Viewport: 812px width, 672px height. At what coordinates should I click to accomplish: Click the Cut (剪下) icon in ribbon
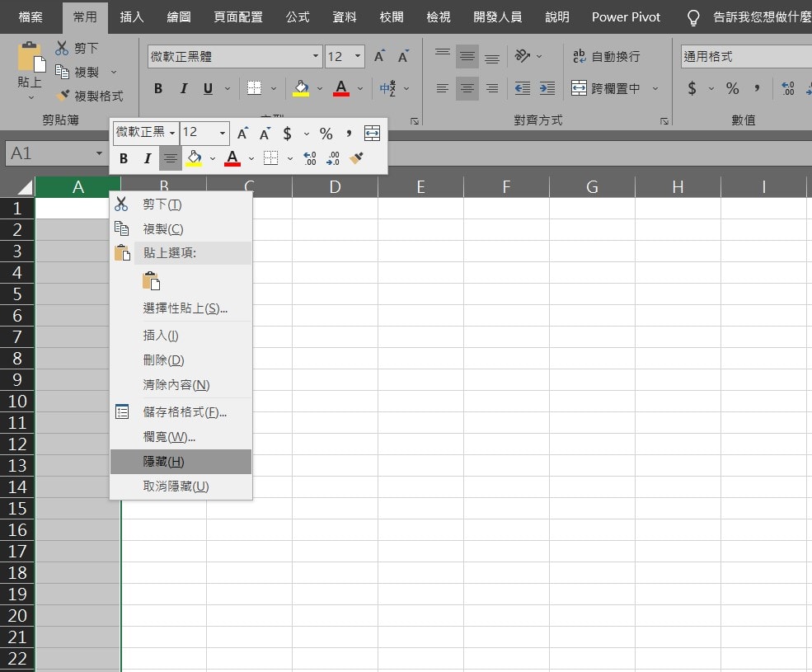pyautogui.click(x=61, y=49)
